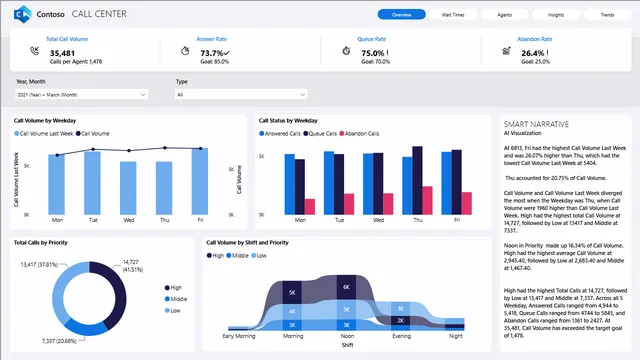
Task: Select the Mon bar in Call Volume by Weekday
Action: coord(56,185)
